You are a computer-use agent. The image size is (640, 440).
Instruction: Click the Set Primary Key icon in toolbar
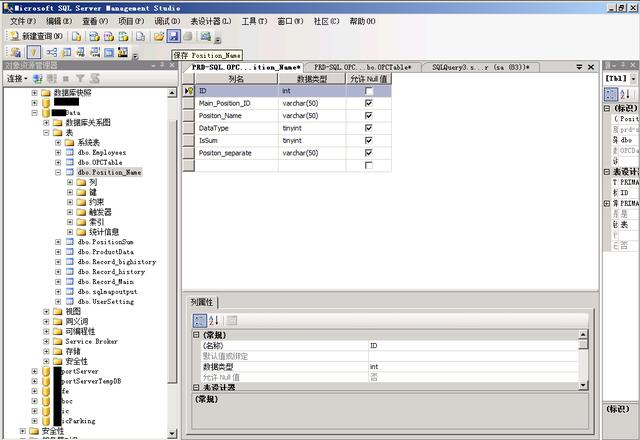33,52
